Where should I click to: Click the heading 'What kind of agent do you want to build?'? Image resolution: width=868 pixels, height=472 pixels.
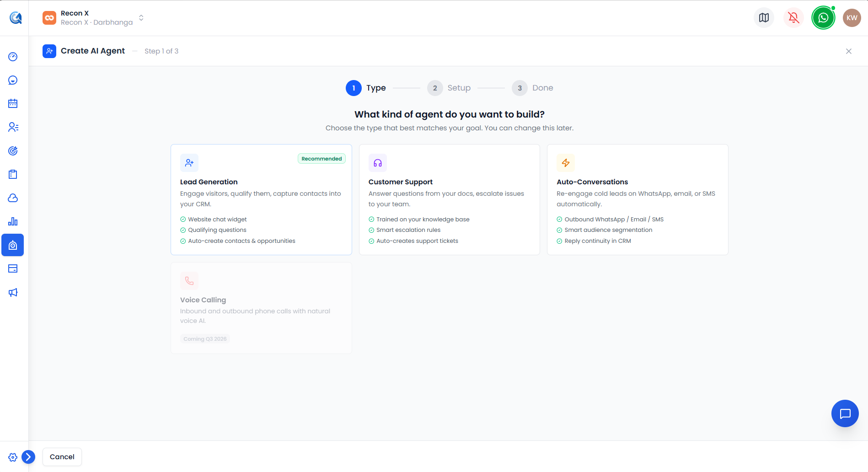(x=450, y=114)
